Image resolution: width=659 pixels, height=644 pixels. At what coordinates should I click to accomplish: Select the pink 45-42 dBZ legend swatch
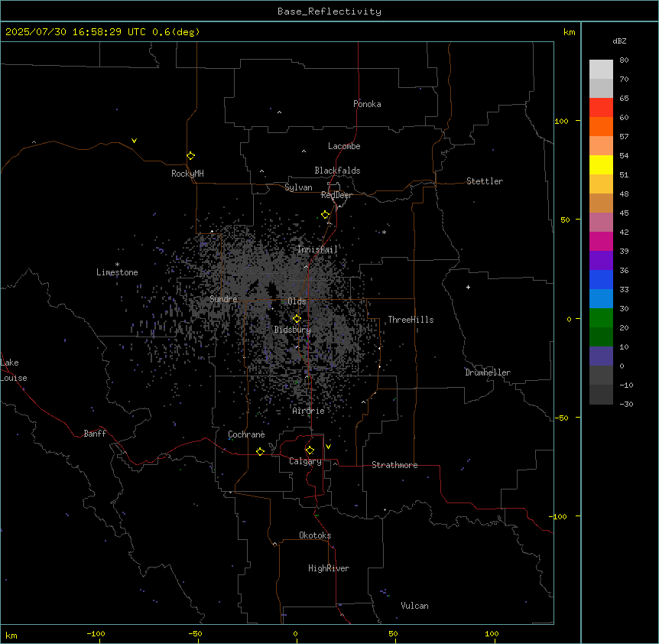[601, 223]
